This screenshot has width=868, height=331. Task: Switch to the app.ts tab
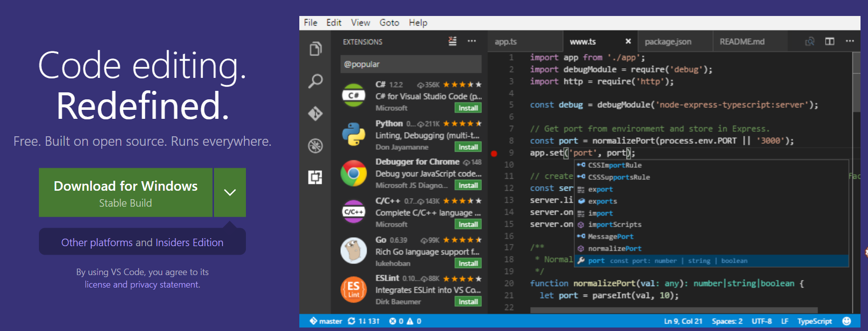pos(525,41)
